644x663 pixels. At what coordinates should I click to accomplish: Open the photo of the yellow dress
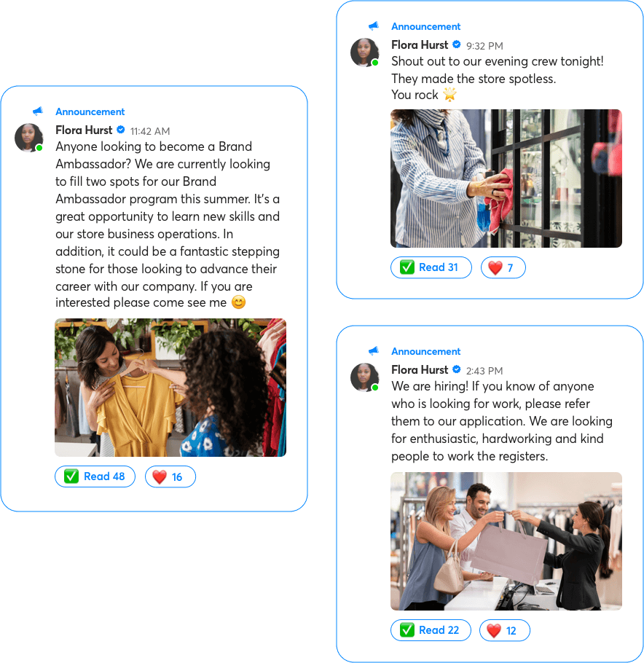pyautogui.click(x=170, y=388)
